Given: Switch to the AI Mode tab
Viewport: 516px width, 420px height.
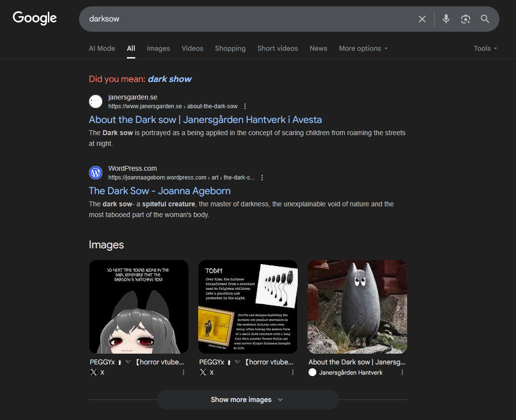Looking at the screenshot, I should 102,48.
